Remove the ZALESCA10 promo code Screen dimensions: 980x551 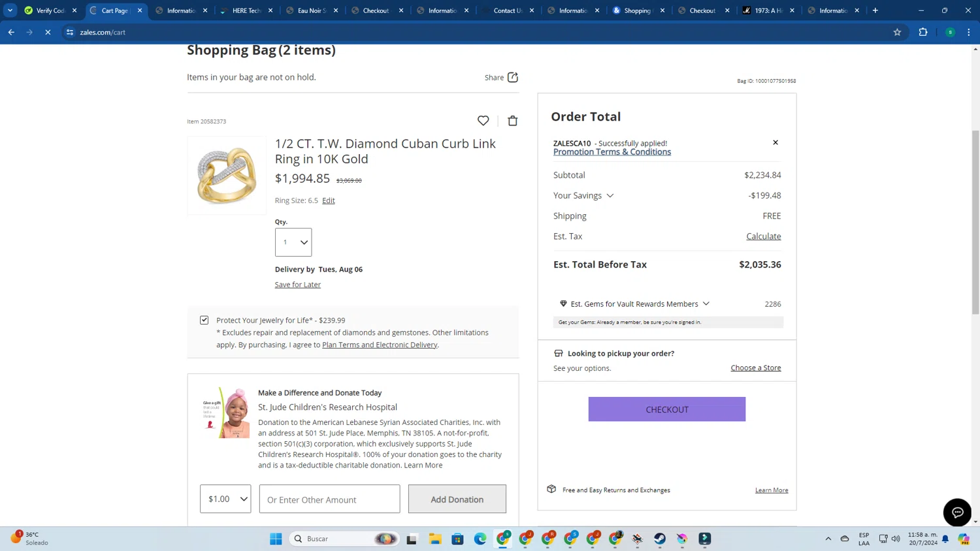click(776, 142)
